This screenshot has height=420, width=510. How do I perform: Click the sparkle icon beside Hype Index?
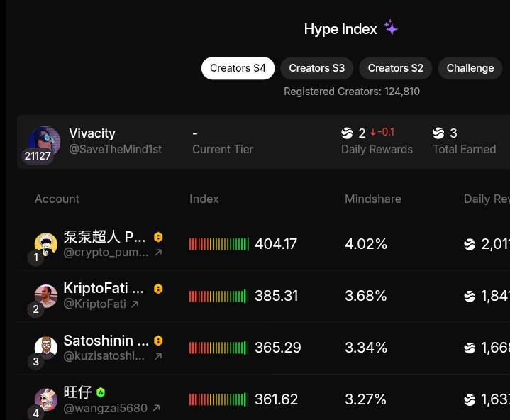tap(391, 28)
